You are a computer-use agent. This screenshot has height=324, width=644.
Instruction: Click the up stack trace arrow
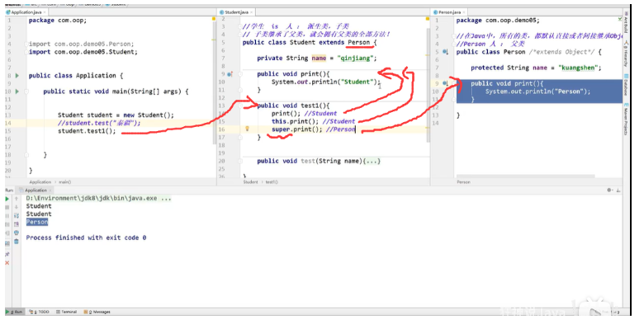coord(16,199)
